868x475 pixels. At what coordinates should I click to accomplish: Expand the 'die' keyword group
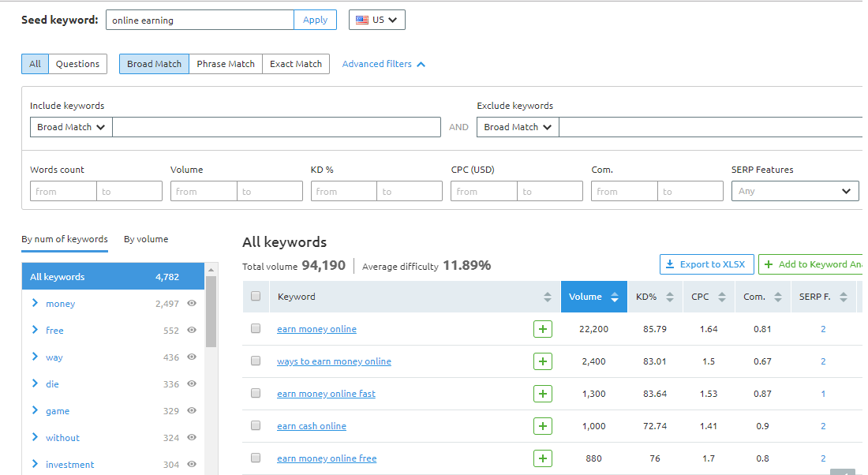pyautogui.click(x=35, y=383)
